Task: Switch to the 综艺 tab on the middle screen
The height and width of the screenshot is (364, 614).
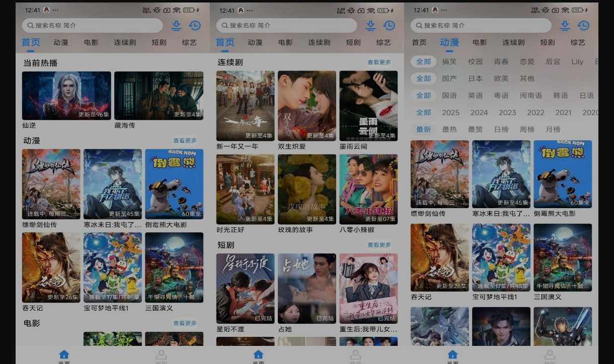Action: tap(383, 42)
